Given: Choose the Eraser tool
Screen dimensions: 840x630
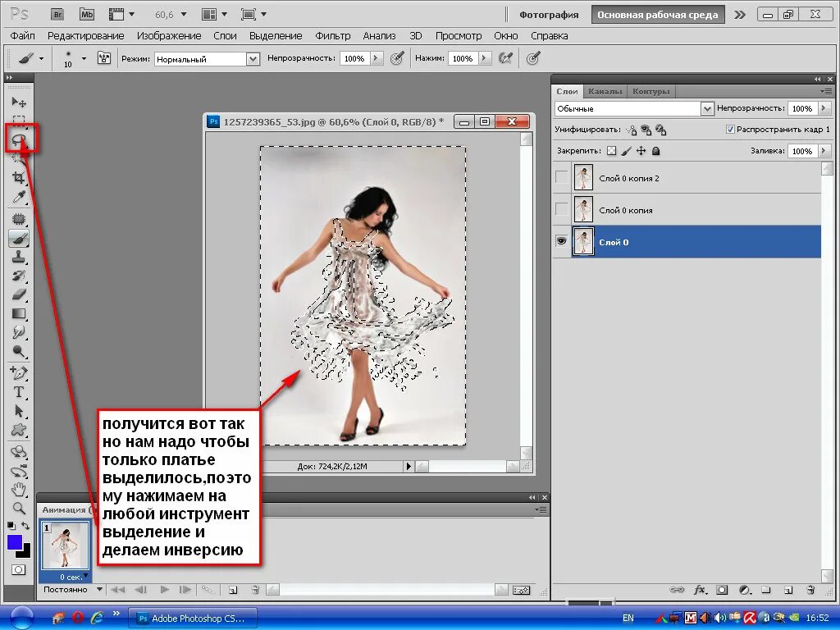Looking at the screenshot, I should tap(19, 294).
